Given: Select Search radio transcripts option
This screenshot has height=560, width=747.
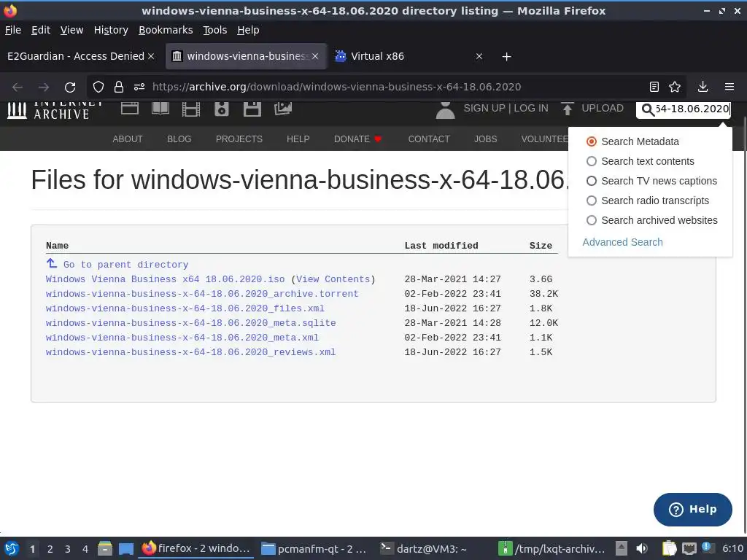Looking at the screenshot, I should (x=648, y=201).
